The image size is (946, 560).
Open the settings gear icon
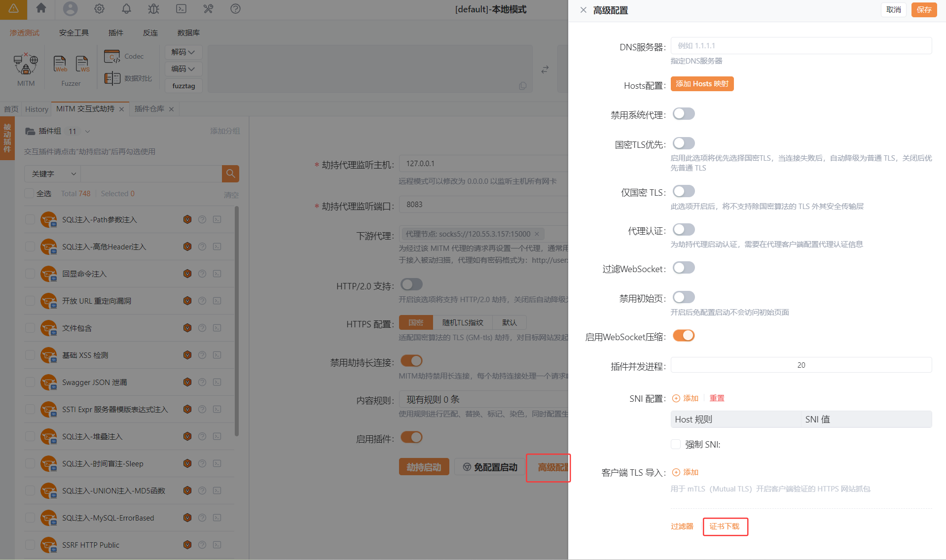tap(99, 9)
